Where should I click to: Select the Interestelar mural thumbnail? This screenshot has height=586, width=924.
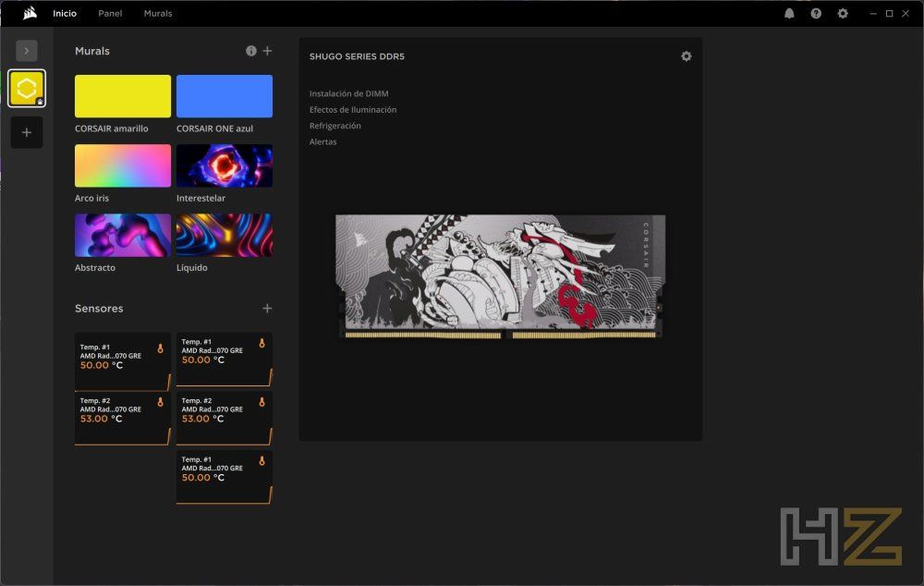225,165
